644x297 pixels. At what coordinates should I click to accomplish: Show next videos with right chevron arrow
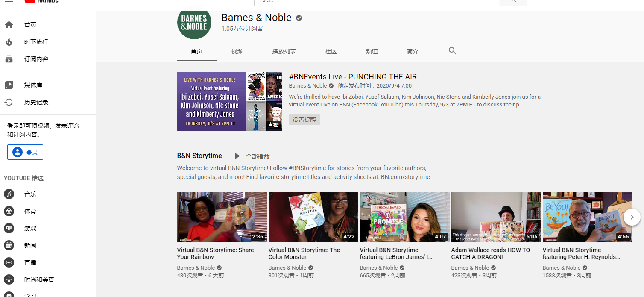632,217
